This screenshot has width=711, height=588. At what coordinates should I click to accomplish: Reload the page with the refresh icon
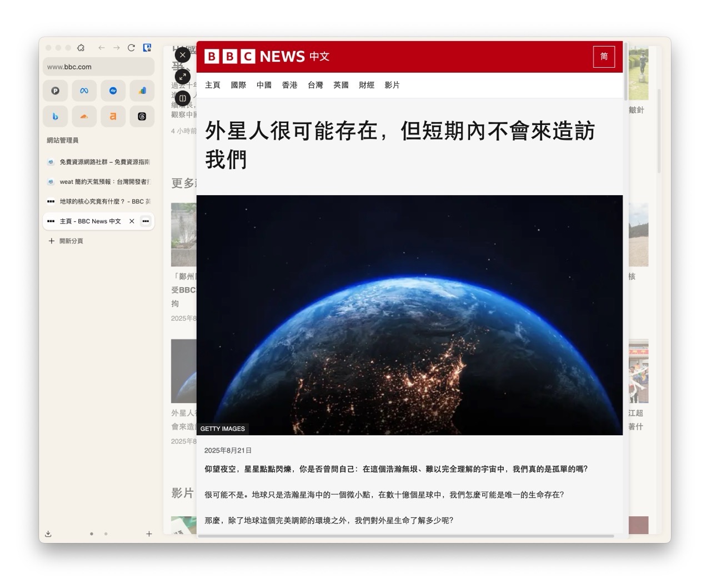pyautogui.click(x=132, y=48)
